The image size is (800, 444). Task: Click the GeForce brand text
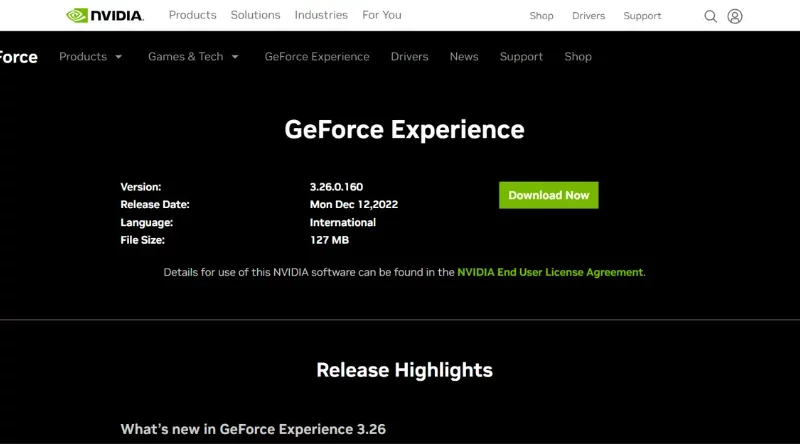(x=18, y=57)
